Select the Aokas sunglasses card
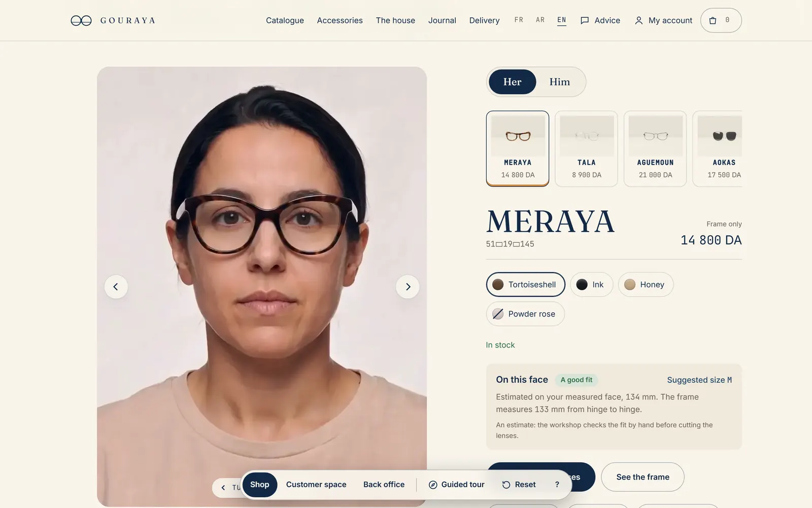Image resolution: width=812 pixels, height=508 pixels. (718, 148)
